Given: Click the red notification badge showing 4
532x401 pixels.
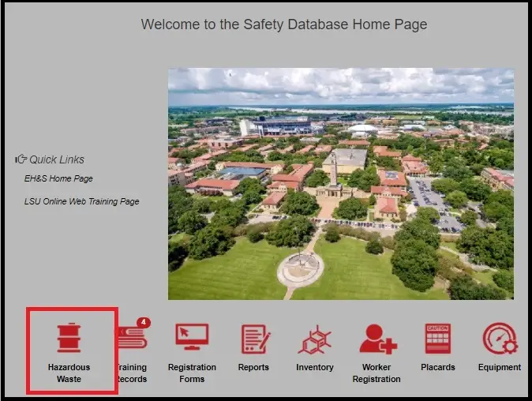Looking at the screenshot, I should click(x=143, y=322).
